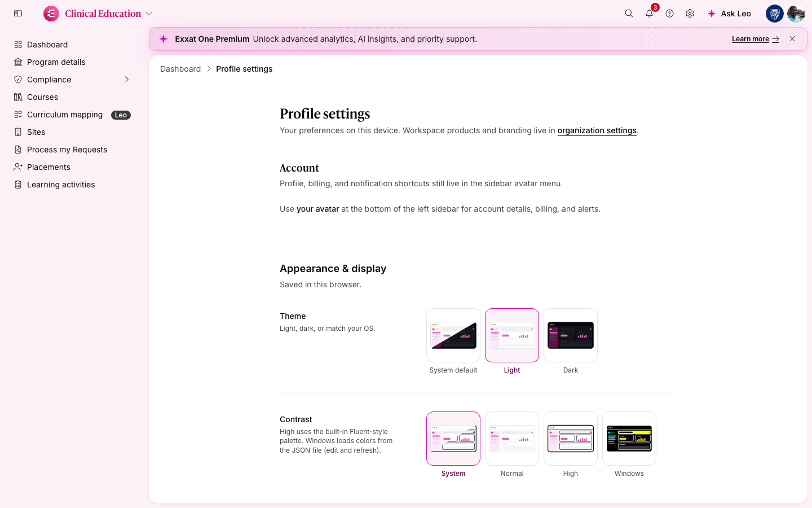
Task: Go to Placements
Action: 72,167
